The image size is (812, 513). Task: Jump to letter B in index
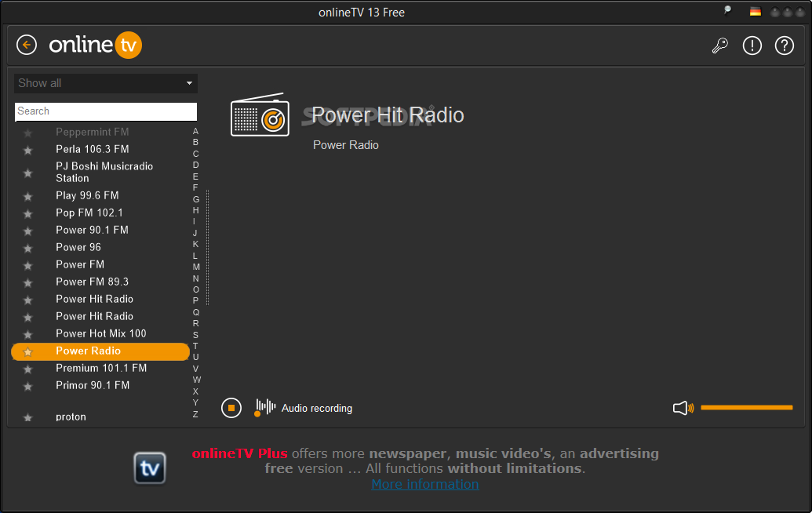195,142
